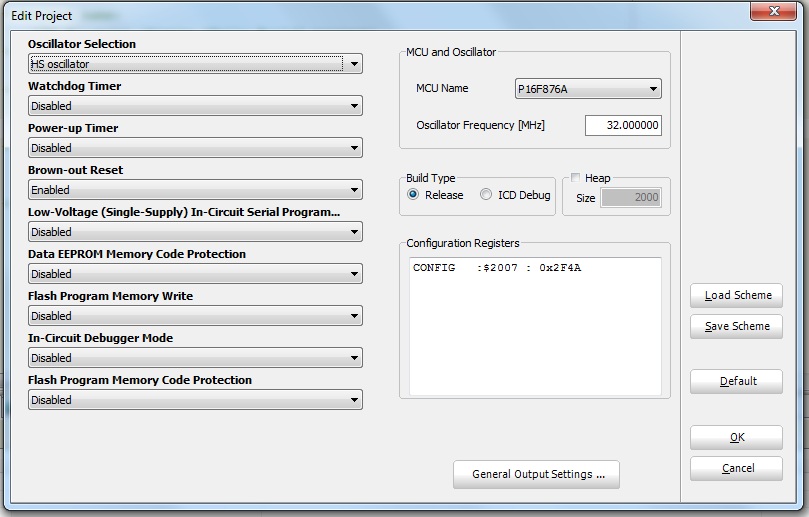Select the ICD Debug build type
The height and width of the screenshot is (517, 809).
(x=487, y=195)
